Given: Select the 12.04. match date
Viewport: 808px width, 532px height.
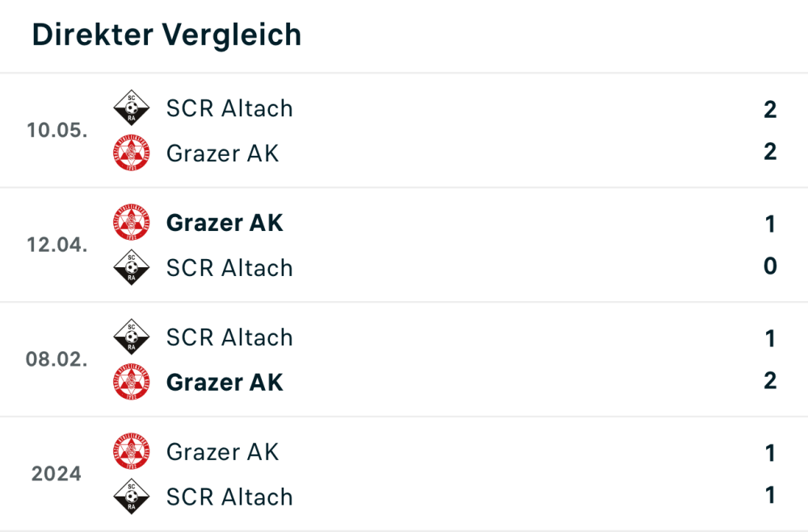Looking at the screenshot, I should tap(57, 245).
